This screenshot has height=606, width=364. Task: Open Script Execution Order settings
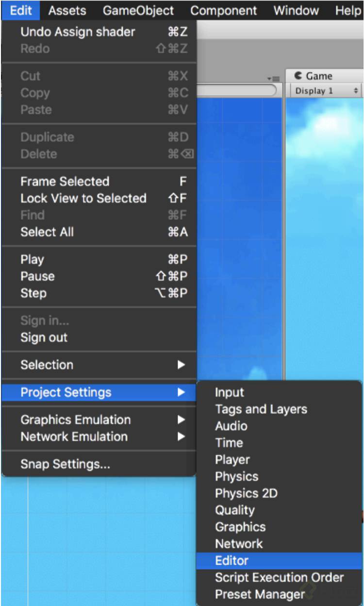tap(280, 577)
